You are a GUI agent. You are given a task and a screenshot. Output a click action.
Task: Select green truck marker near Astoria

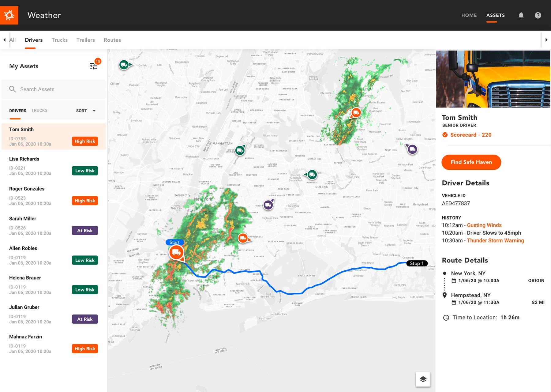[240, 150]
